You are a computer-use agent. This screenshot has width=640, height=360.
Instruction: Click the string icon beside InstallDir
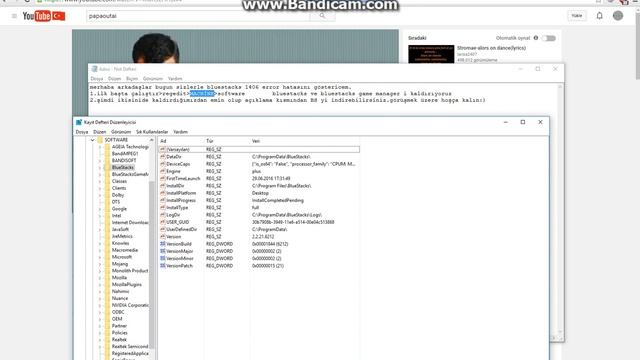point(162,186)
